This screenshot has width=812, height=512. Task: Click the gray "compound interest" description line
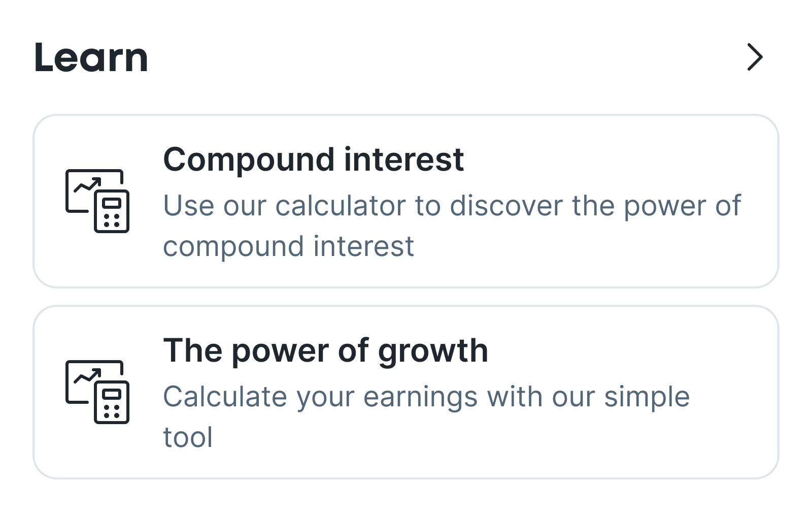point(288,246)
